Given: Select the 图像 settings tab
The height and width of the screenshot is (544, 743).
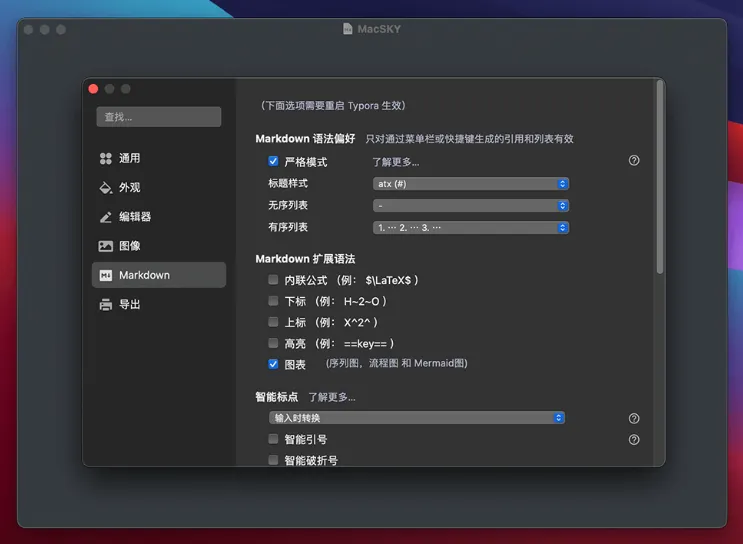Looking at the screenshot, I should [x=159, y=246].
